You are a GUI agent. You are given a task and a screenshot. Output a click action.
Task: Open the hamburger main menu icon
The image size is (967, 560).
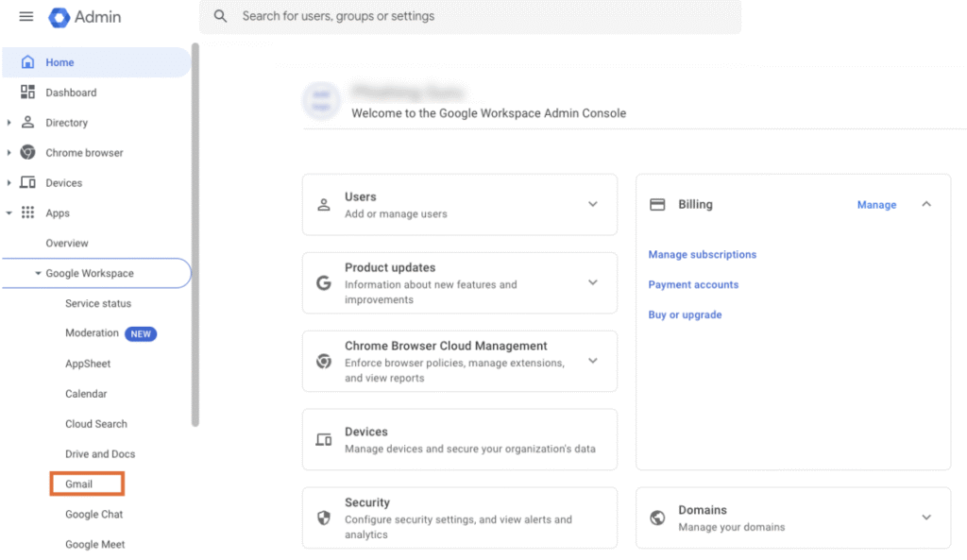(x=26, y=17)
